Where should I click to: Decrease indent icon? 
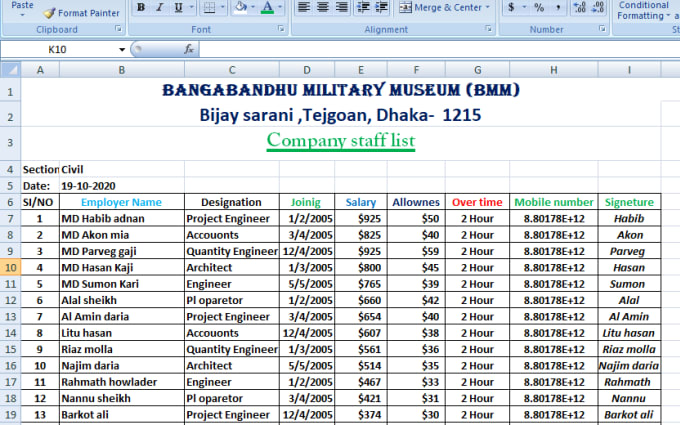point(363,7)
